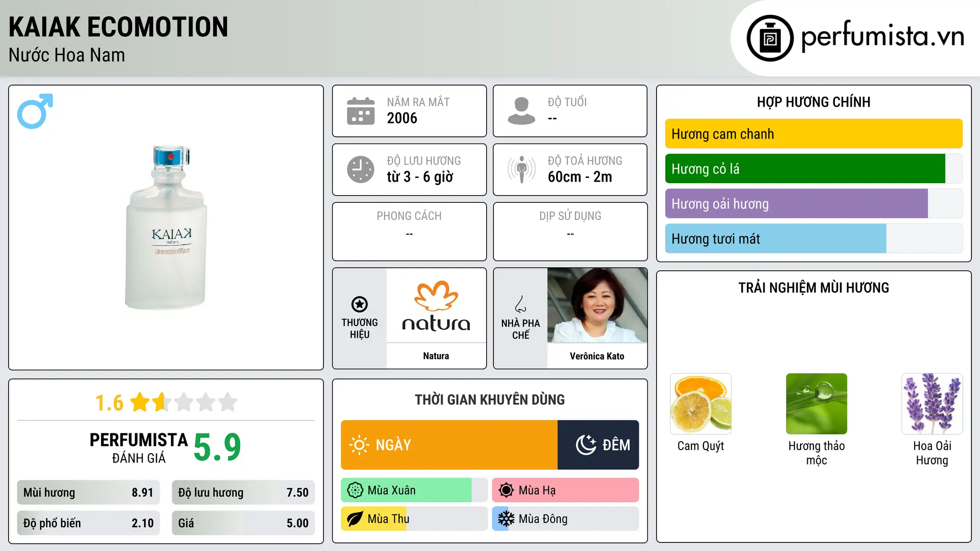Viewport: 980px width, 551px height.
Task: Click the Natura flower logo
Action: pyautogui.click(x=436, y=296)
